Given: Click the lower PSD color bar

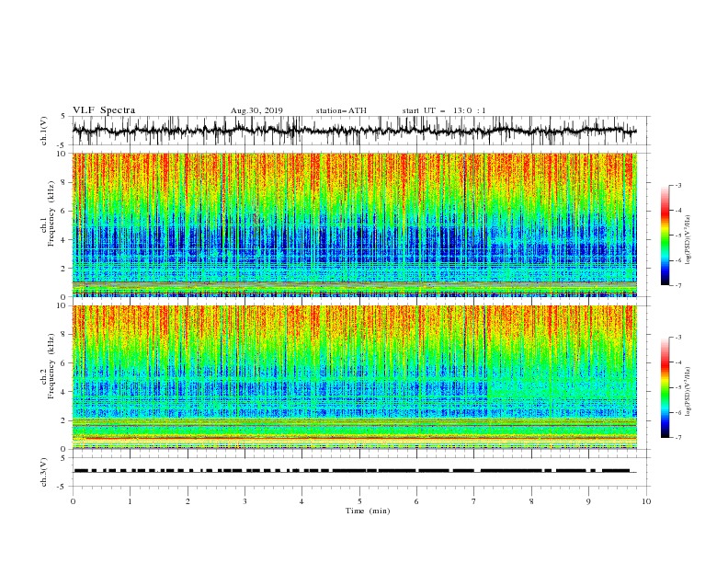Looking at the screenshot, I should coord(665,387).
